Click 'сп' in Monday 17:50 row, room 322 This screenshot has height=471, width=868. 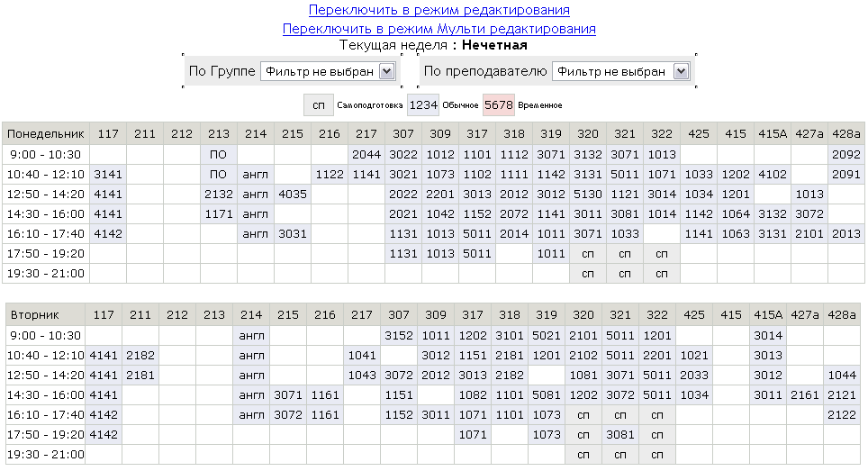coord(662,254)
